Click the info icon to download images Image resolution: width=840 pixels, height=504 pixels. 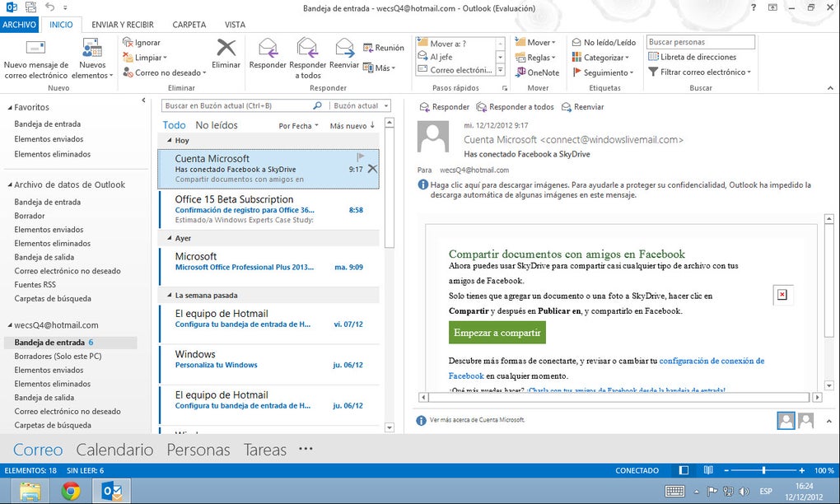(x=422, y=184)
